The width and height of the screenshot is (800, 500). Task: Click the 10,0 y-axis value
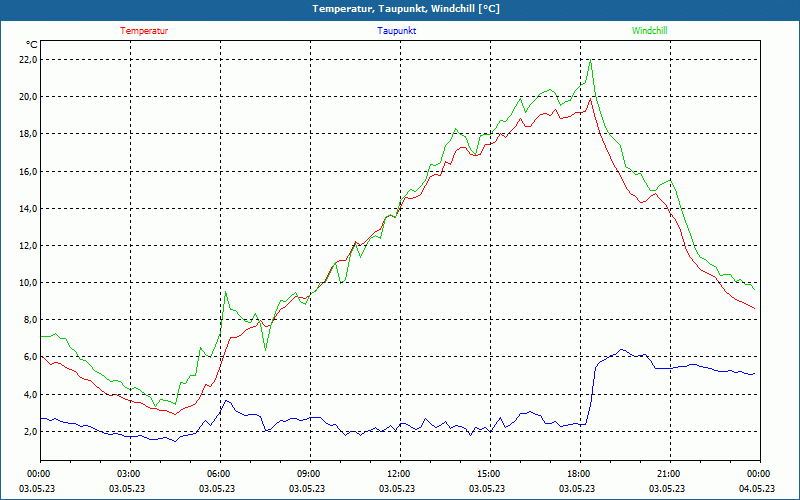[x=29, y=283]
